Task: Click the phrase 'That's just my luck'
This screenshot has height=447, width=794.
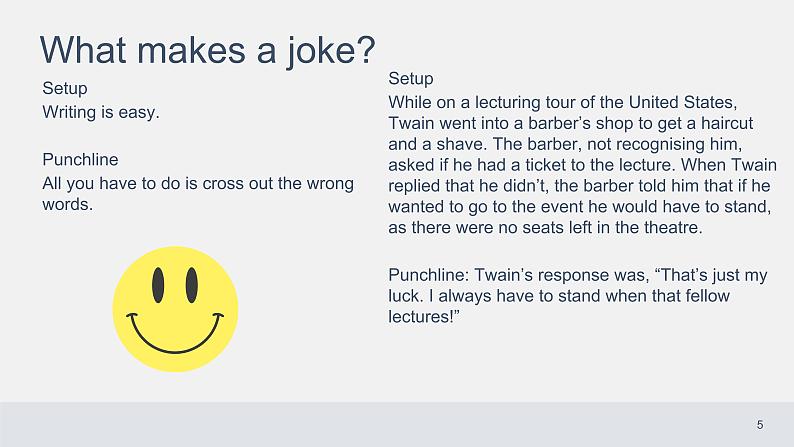Action: 577,285
